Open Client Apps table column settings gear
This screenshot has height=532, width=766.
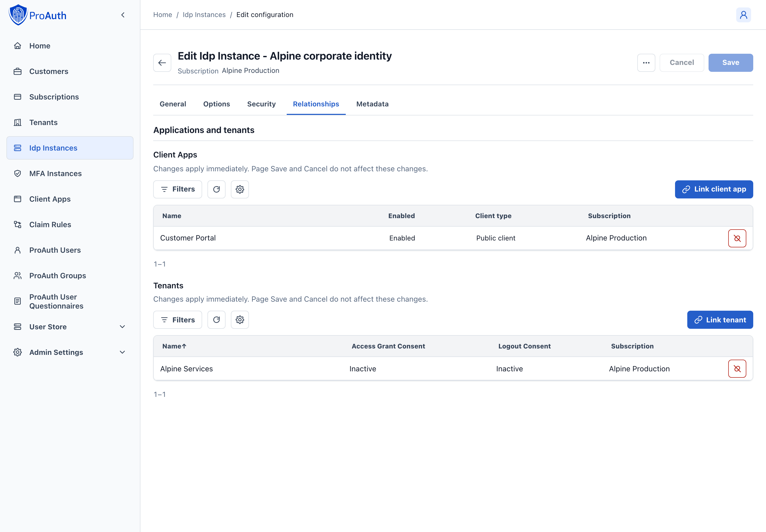click(240, 189)
